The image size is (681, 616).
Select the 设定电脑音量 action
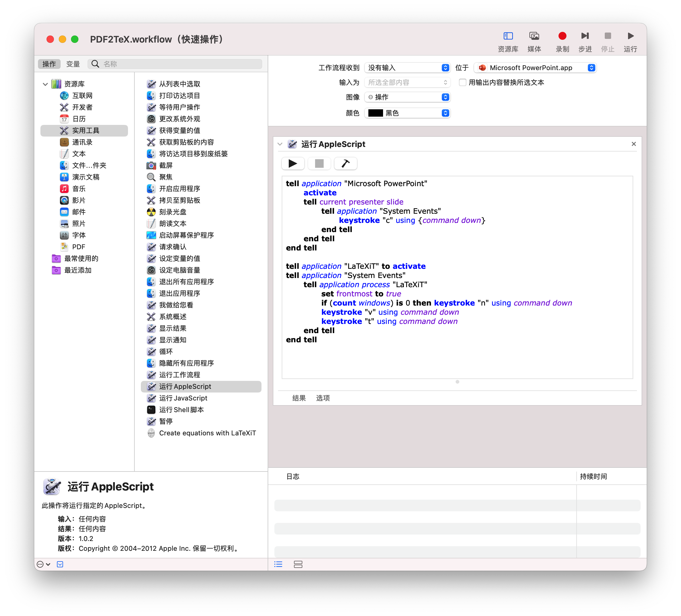pyautogui.click(x=201, y=270)
